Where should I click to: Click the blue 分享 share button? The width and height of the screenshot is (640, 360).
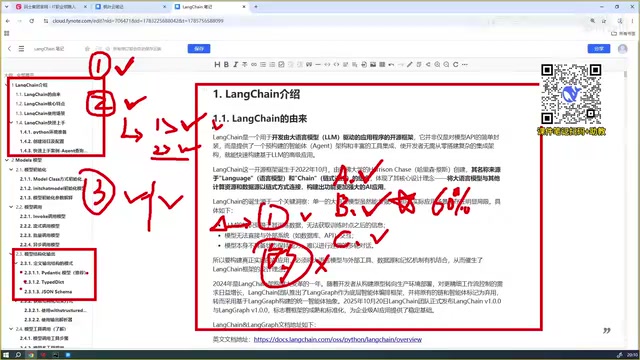tap(599, 49)
